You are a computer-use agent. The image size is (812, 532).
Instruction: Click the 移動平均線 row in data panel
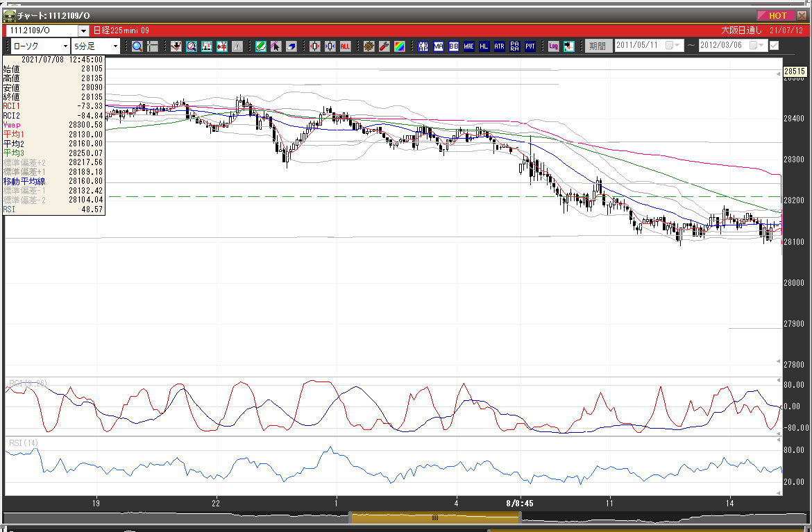point(53,181)
